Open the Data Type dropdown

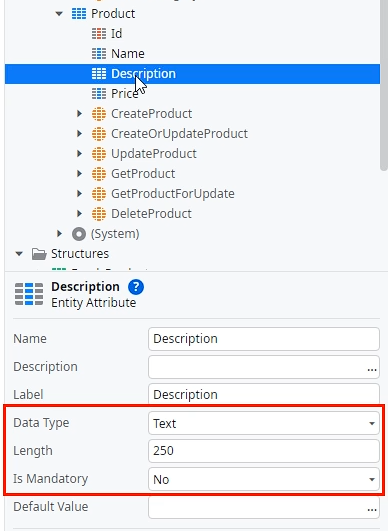[264, 423]
